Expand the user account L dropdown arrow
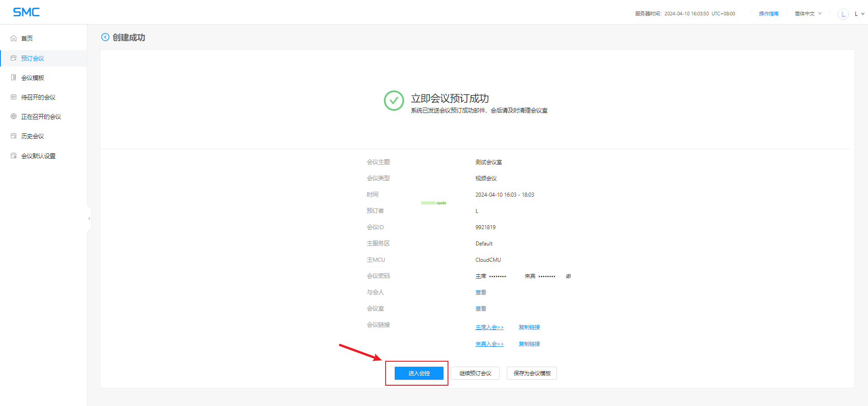This screenshot has width=868, height=406. pos(863,14)
